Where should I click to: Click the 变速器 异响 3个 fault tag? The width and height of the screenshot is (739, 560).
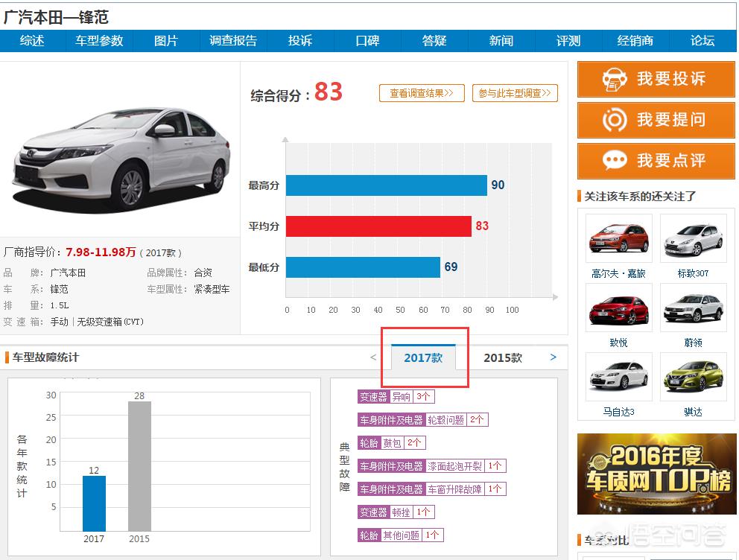(x=396, y=397)
